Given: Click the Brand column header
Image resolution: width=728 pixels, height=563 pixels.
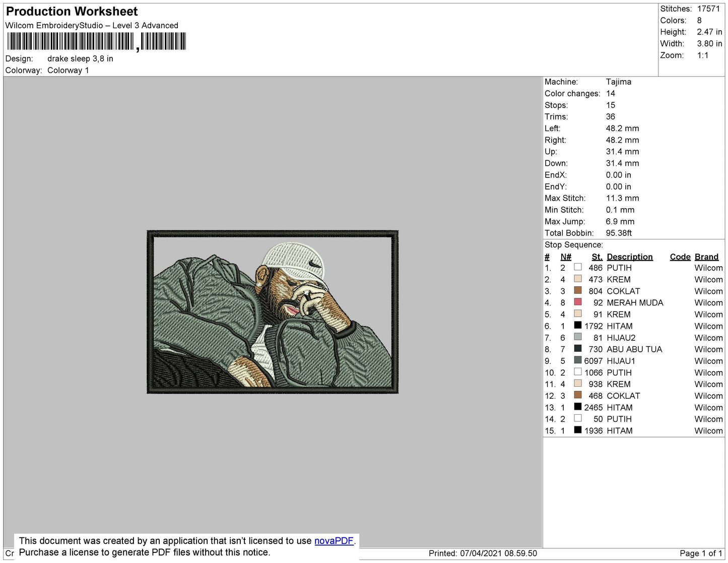Looking at the screenshot, I should (x=706, y=257).
